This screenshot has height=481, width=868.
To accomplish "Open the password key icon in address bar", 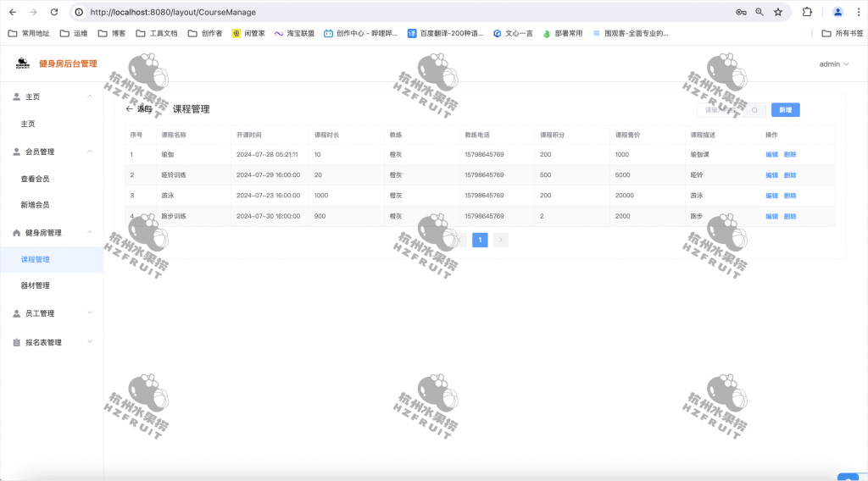I will pos(741,12).
